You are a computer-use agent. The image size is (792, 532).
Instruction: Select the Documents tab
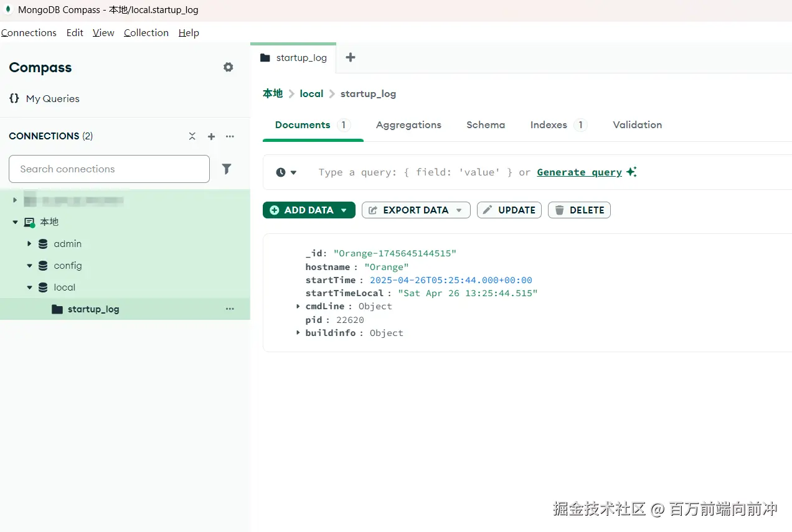click(x=313, y=125)
